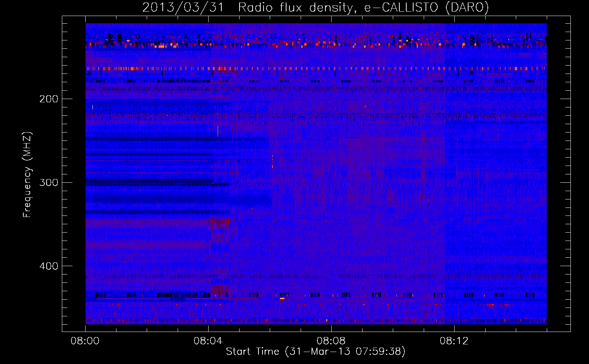
Task: Click the 200 frequency tick label
Action: pos(49,99)
